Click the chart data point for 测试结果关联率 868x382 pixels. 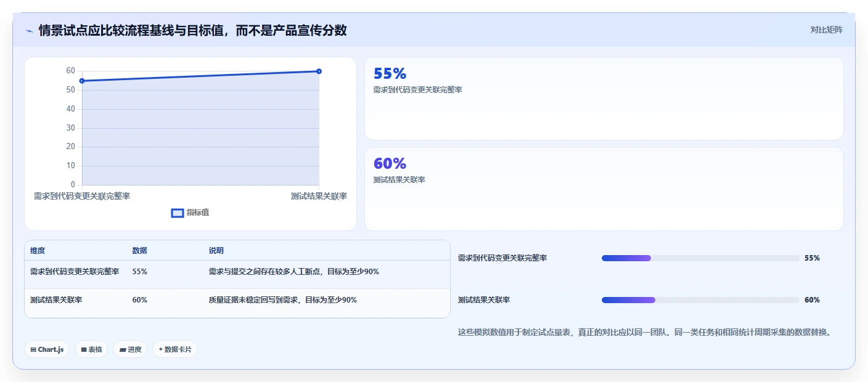319,71
